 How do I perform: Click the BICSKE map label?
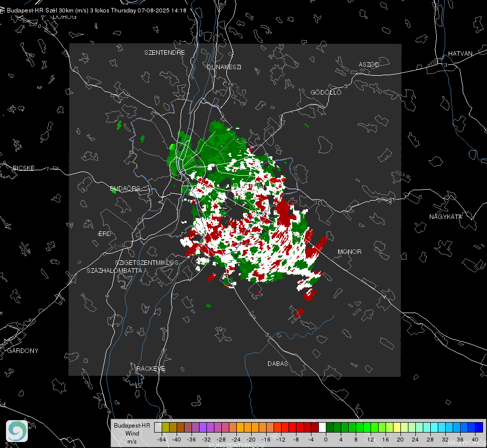click(x=23, y=168)
